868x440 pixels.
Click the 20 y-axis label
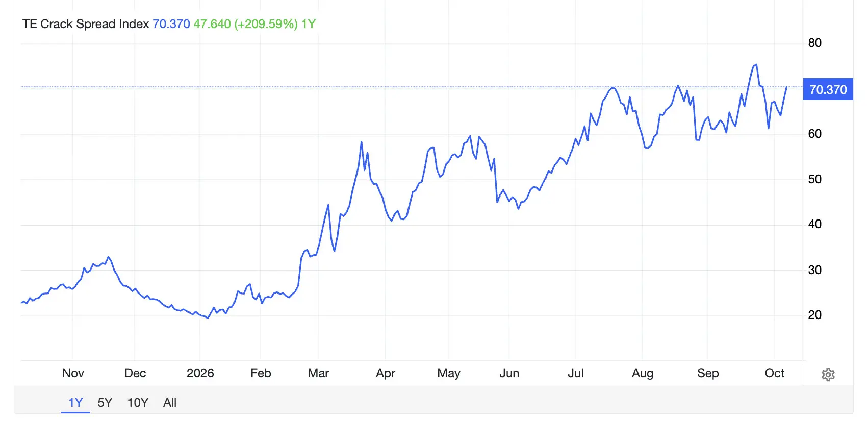815,315
